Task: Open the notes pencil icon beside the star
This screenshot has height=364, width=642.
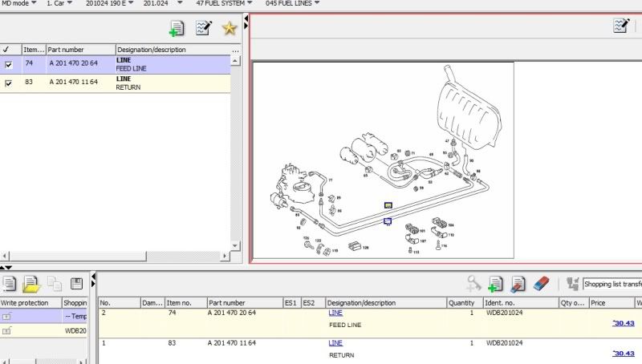Action: click(203, 29)
